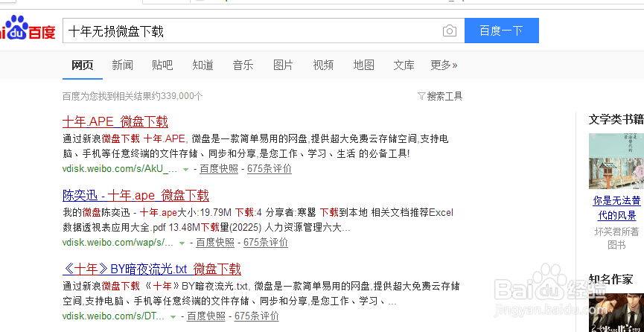Open 百度快照 for 陈奕迅 result
Screen dimensions: 644x332
click(215, 243)
